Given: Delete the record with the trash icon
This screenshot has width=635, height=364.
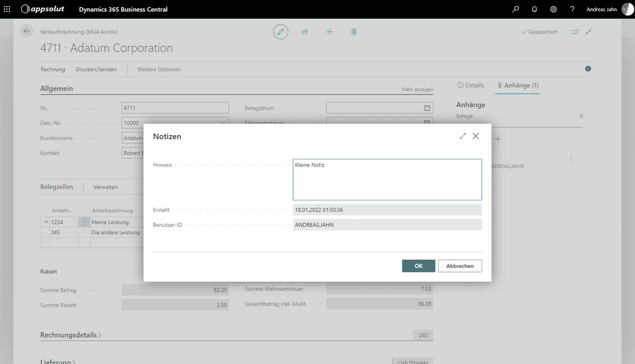Looking at the screenshot, I should [x=354, y=32].
